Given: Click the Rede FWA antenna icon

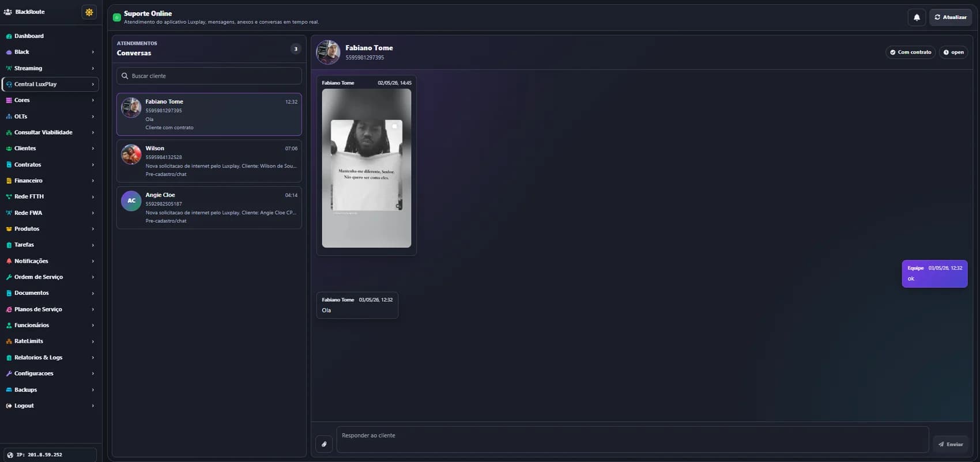Looking at the screenshot, I should (9, 213).
